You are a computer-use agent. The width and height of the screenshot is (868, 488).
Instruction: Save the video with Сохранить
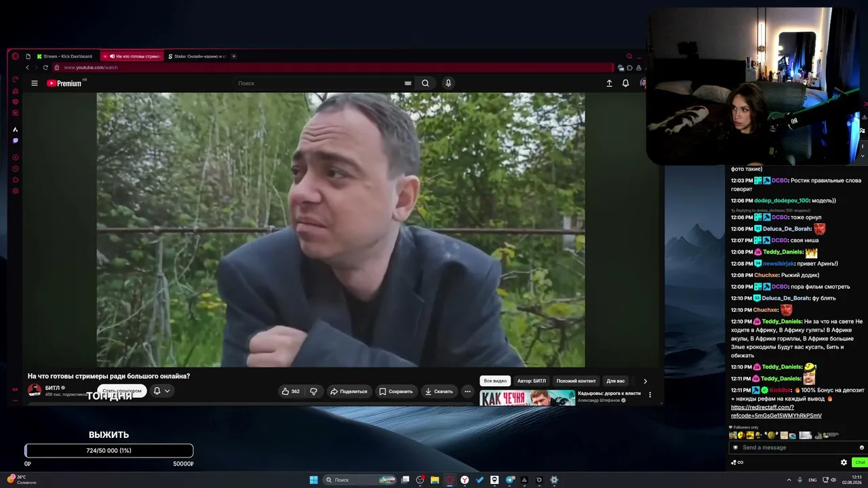coord(396,391)
